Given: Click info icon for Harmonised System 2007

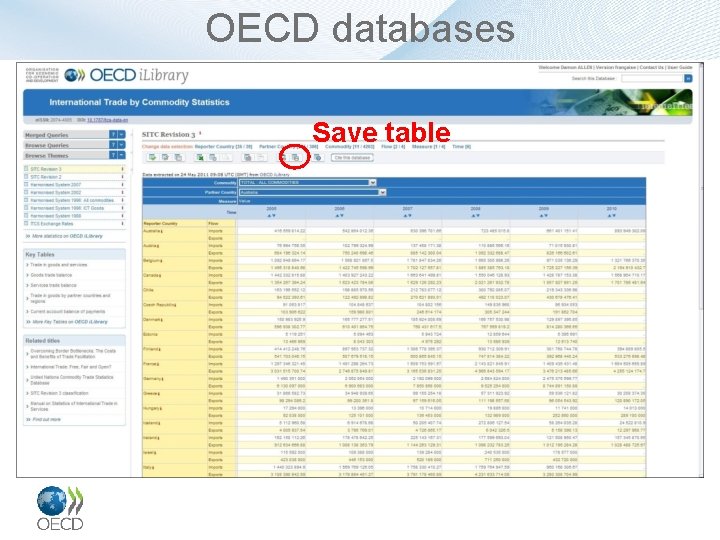Looking at the screenshot, I should 122,185.
